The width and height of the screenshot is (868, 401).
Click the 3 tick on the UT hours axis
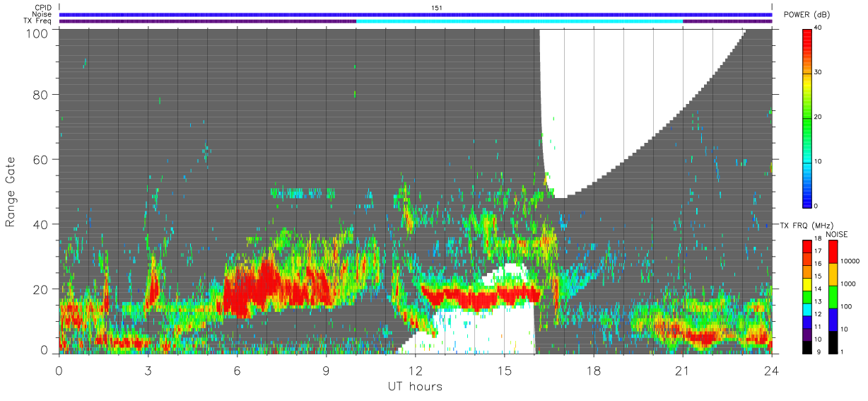pyautogui.click(x=148, y=370)
